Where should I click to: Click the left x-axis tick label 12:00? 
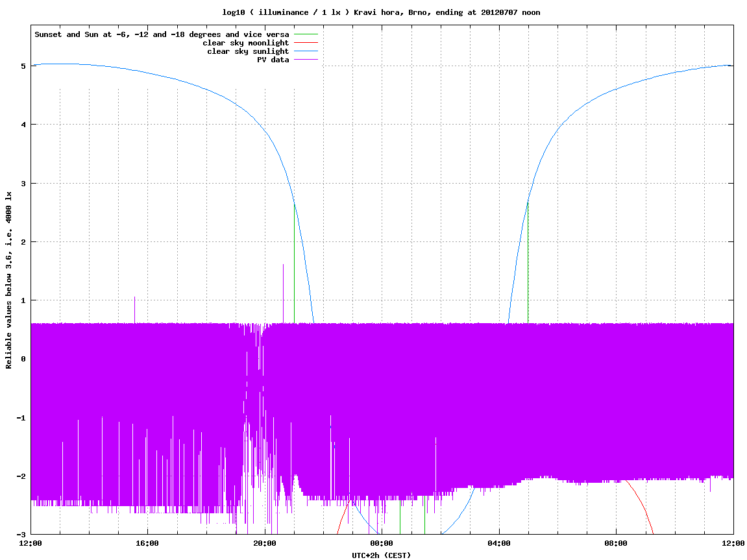point(31,543)
